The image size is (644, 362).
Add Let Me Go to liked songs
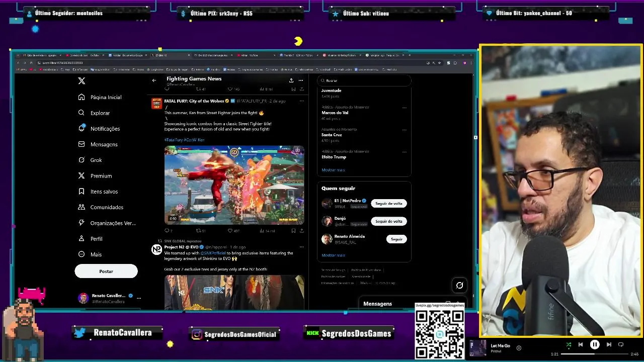(x=519, y=347)
